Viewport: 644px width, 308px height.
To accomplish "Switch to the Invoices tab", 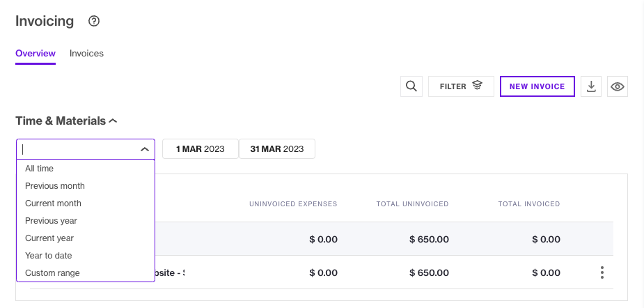I will [86, 53].
